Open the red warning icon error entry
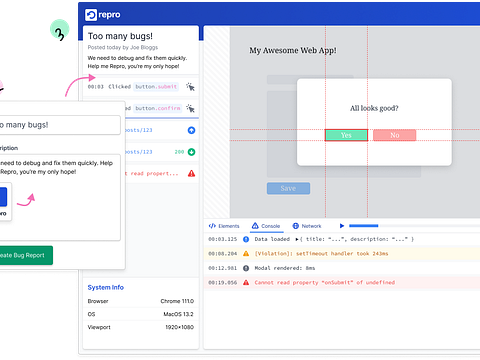The width and height of the screenshot is (480, 360). pyautogui.click(x=191, y=173)
